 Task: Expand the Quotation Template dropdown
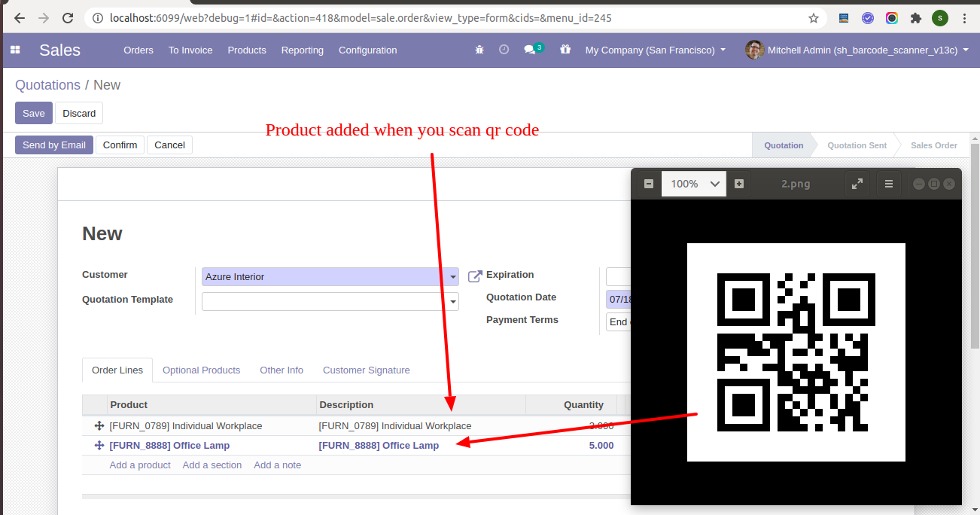[453, 302]
